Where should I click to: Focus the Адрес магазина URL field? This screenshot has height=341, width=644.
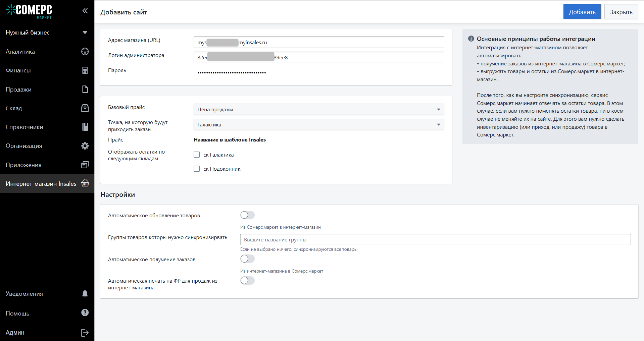point(319,42)
